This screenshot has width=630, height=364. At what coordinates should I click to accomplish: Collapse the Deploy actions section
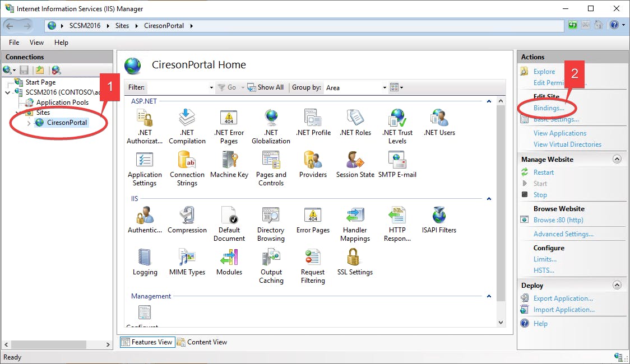tap(617, 285)
